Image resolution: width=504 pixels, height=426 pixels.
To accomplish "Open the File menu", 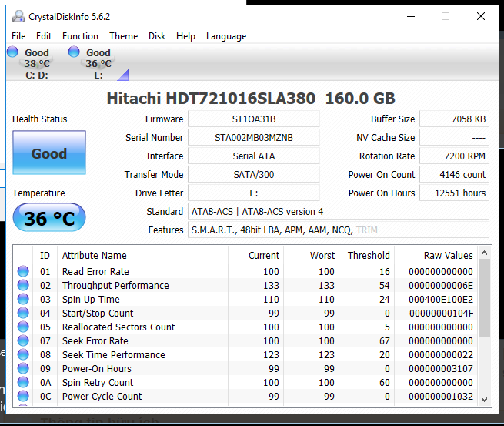I will pyautogui.click(x=18, y=36).
